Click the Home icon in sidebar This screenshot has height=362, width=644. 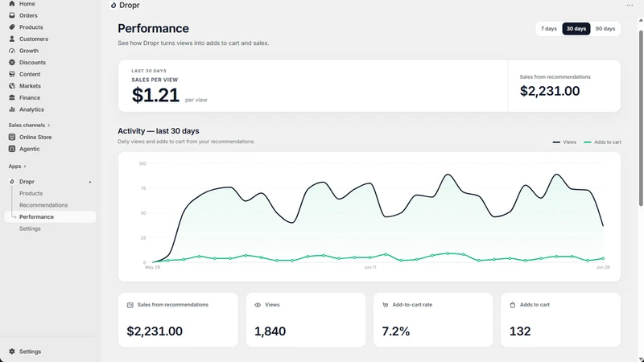click(12, 4)
